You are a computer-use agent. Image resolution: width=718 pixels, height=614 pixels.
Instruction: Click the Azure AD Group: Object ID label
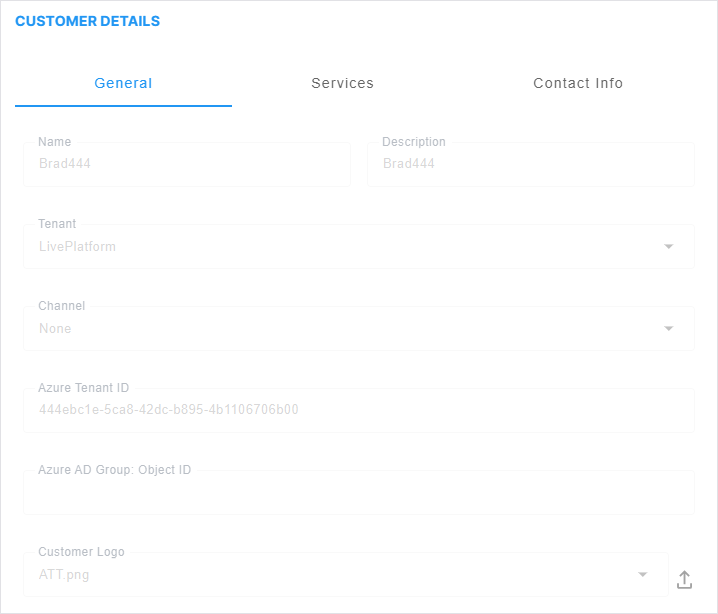pyautogui.click(x=115, y=470)
